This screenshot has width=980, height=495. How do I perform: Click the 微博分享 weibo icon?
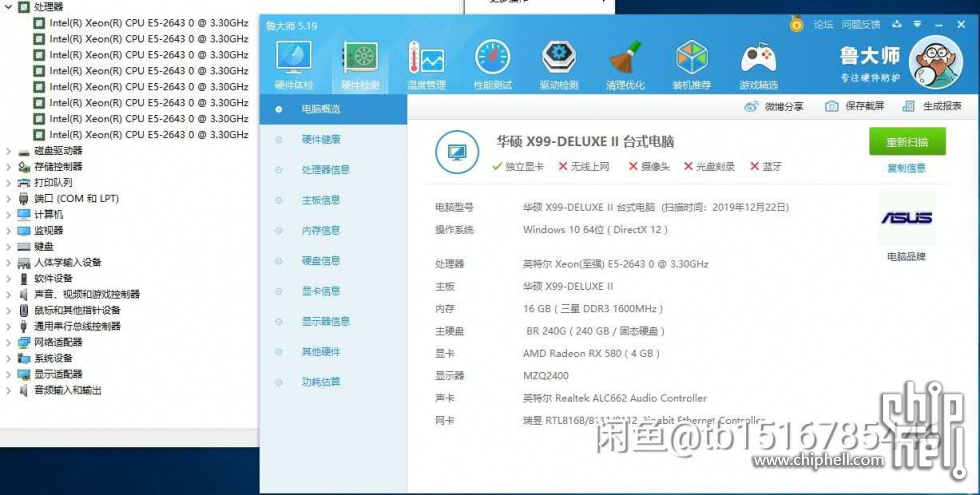(751, 107)
